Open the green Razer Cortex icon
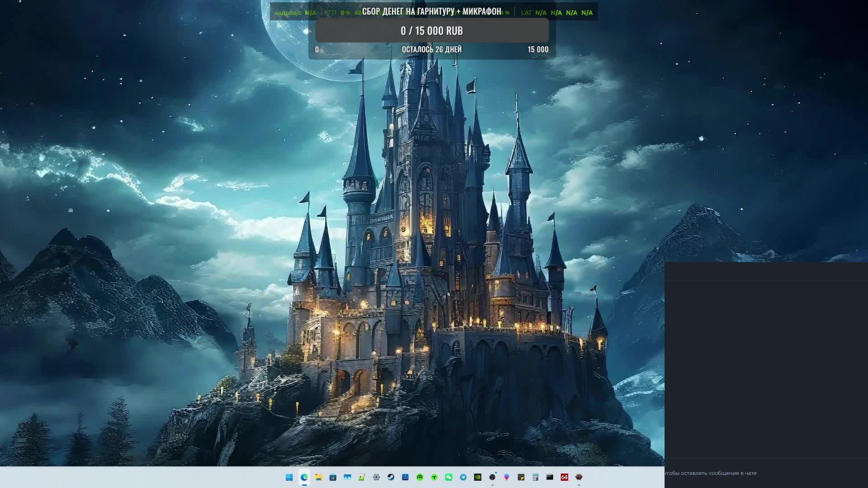Viewport: 868px width, 488px height. [x=420, y=477]
